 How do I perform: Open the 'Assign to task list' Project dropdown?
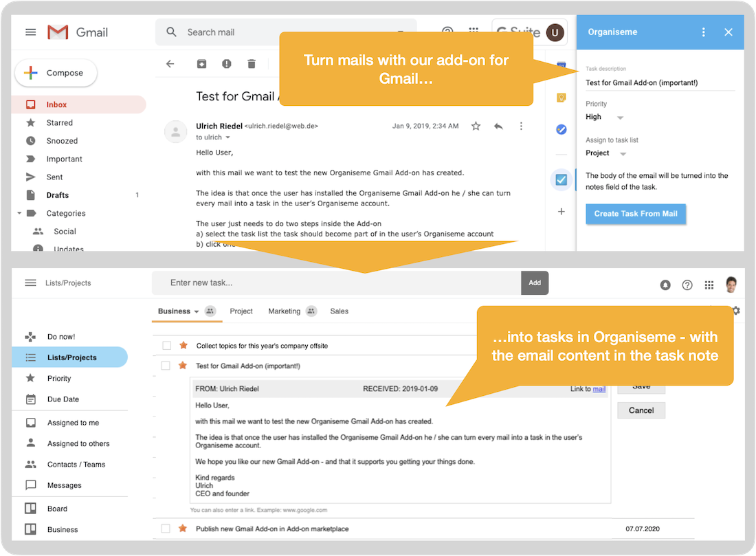[x=605, y=153]
